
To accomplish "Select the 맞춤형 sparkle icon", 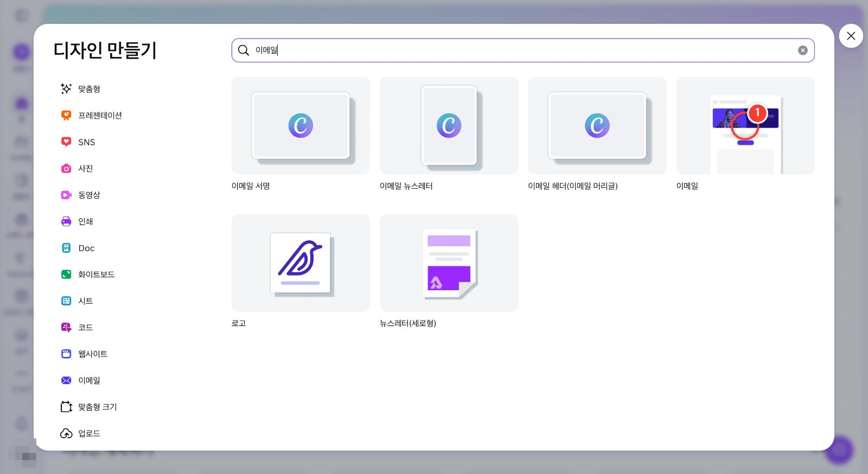I will click(x=66, y=88).
